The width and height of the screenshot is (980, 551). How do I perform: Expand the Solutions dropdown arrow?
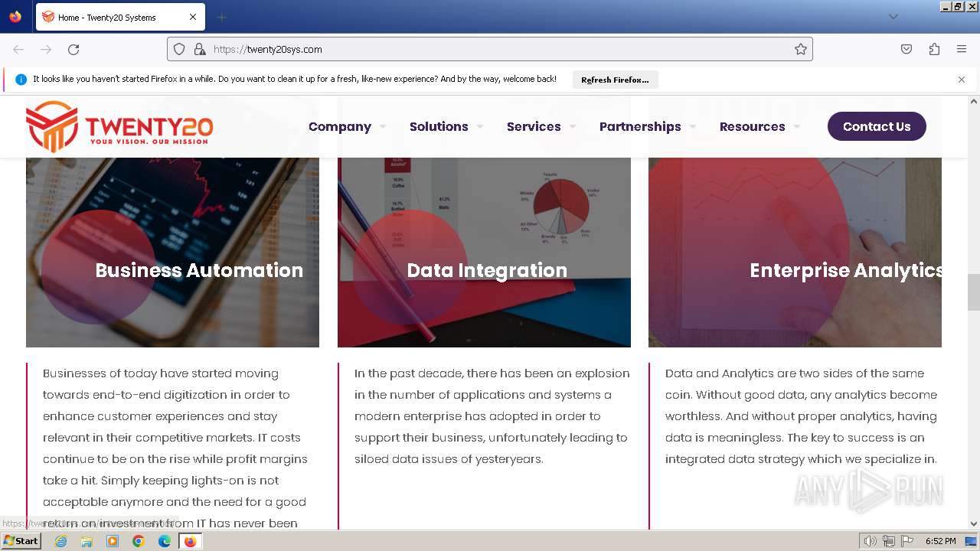pyautogui.click(x=480, y=127)
